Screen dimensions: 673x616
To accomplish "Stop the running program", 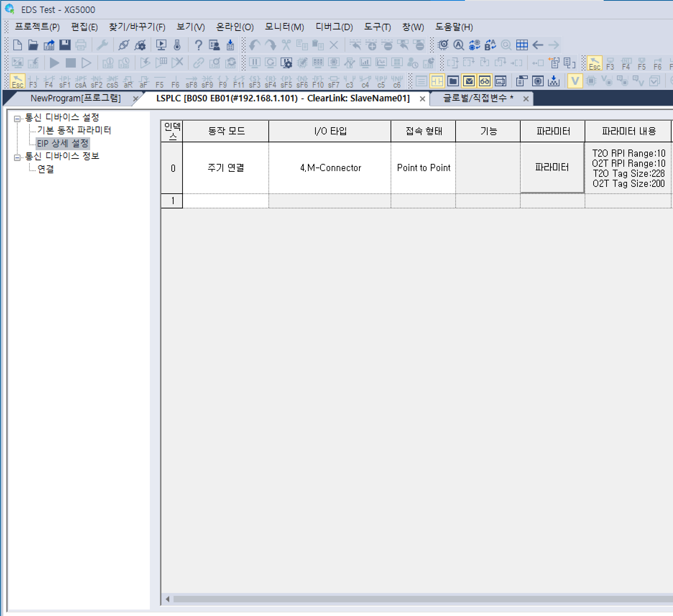I will (x=70, y=63).
